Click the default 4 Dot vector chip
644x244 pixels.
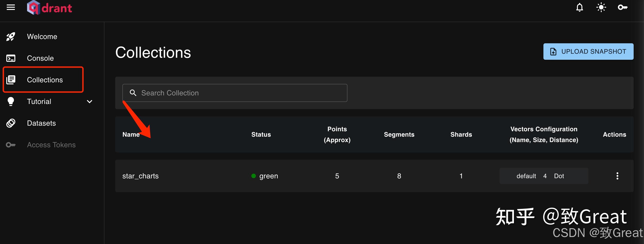tap(543, 176)
